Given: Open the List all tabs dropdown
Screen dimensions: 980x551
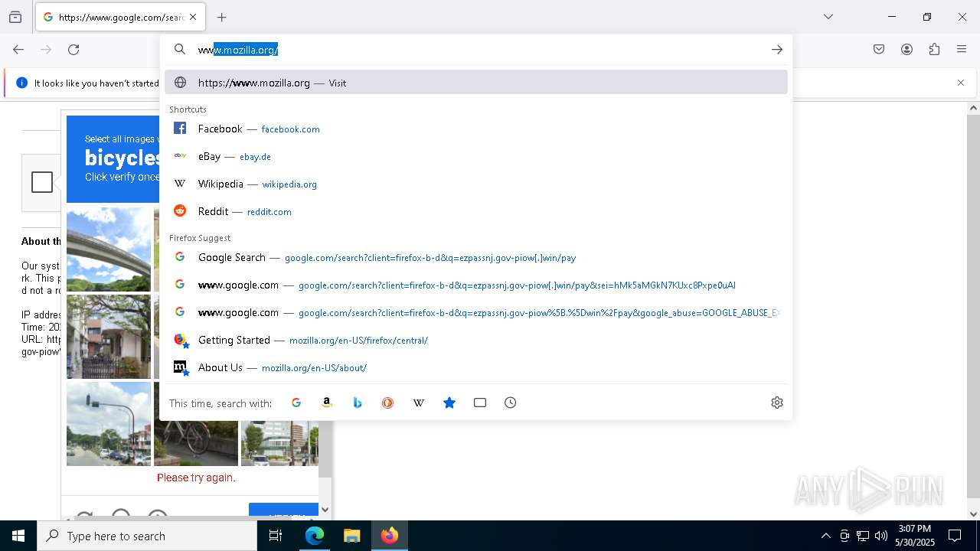Looking at the screenshot, I should point(828,17).
